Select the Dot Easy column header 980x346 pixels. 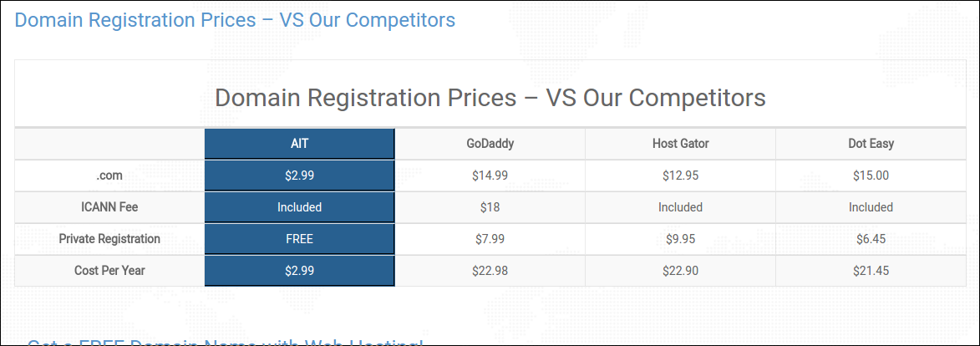point(871,144)
